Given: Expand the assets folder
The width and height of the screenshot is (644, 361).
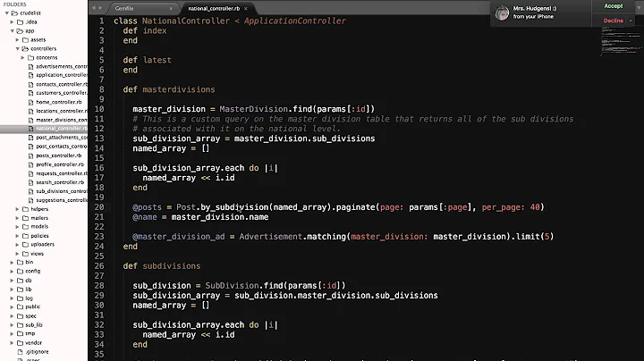Looking at the screenshot, I should 17,40.
